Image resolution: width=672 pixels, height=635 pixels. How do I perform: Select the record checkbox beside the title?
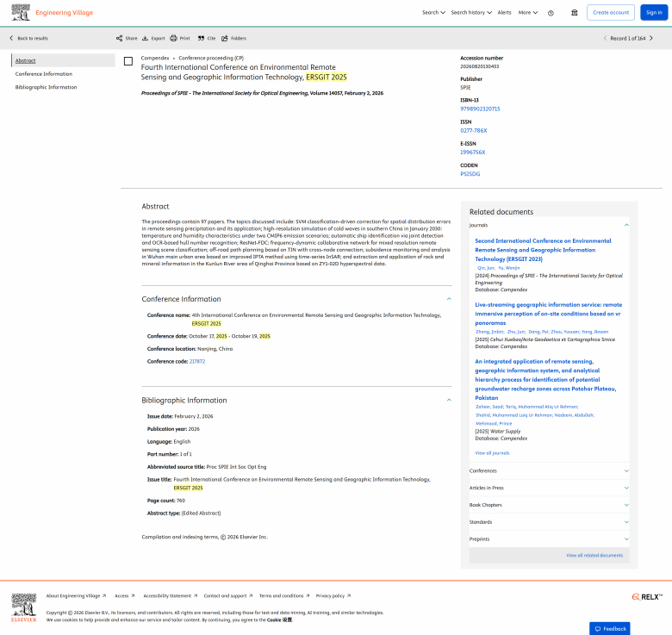click(128, 61)
